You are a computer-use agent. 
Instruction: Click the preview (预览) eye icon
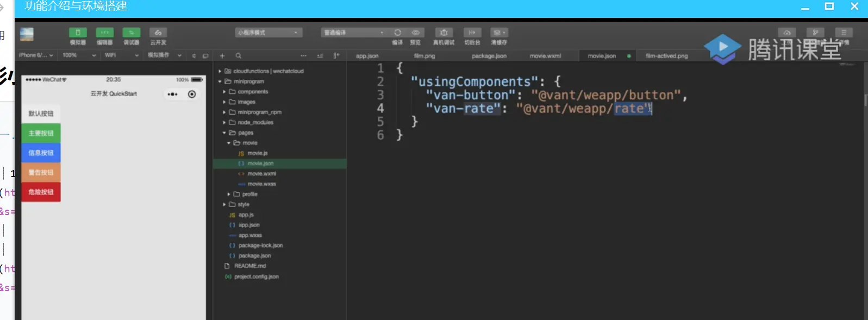(415, 33)
